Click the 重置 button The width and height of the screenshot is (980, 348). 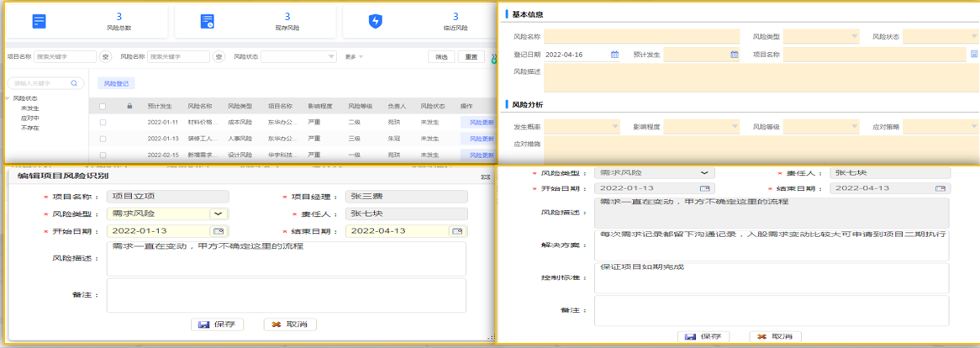[x=472, y=57]
